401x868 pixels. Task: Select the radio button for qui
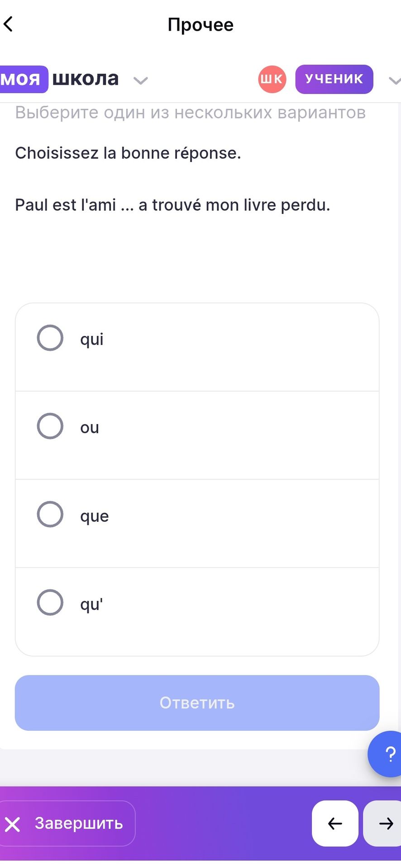click(50, 338)
